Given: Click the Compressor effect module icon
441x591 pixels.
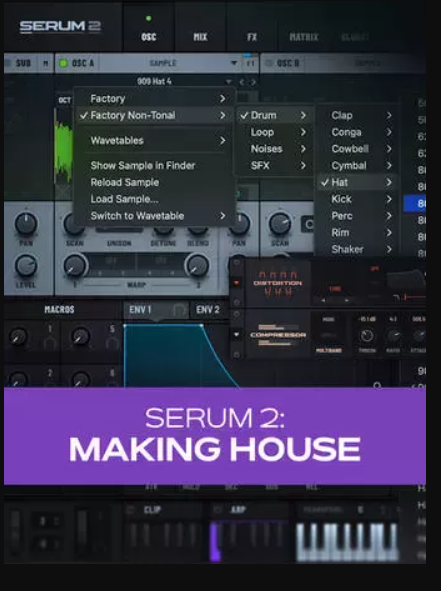Looking at the screenshot, I should 278,335.
